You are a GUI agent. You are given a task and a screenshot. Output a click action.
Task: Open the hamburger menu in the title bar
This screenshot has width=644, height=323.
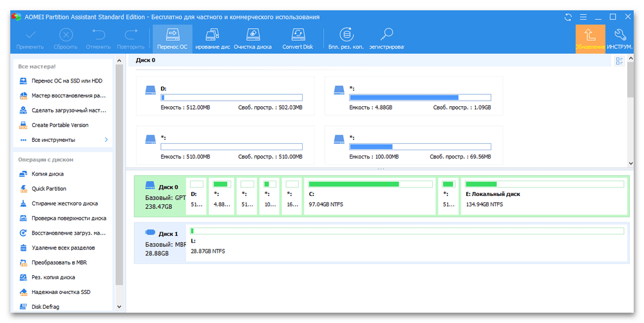tap(583, 17)
